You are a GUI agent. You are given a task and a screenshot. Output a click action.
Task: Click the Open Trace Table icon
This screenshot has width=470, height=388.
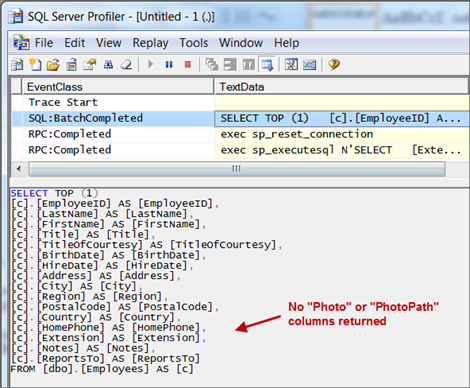[71, 64]
